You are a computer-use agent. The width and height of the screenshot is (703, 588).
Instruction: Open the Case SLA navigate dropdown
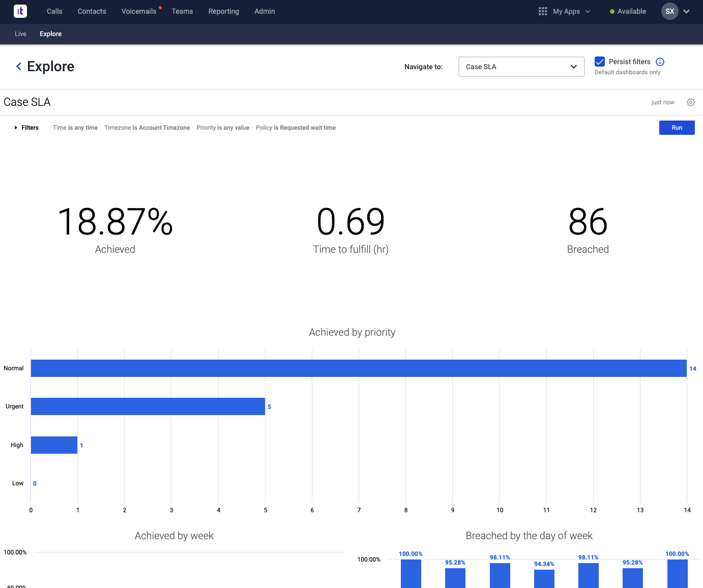tap(521, 67)
